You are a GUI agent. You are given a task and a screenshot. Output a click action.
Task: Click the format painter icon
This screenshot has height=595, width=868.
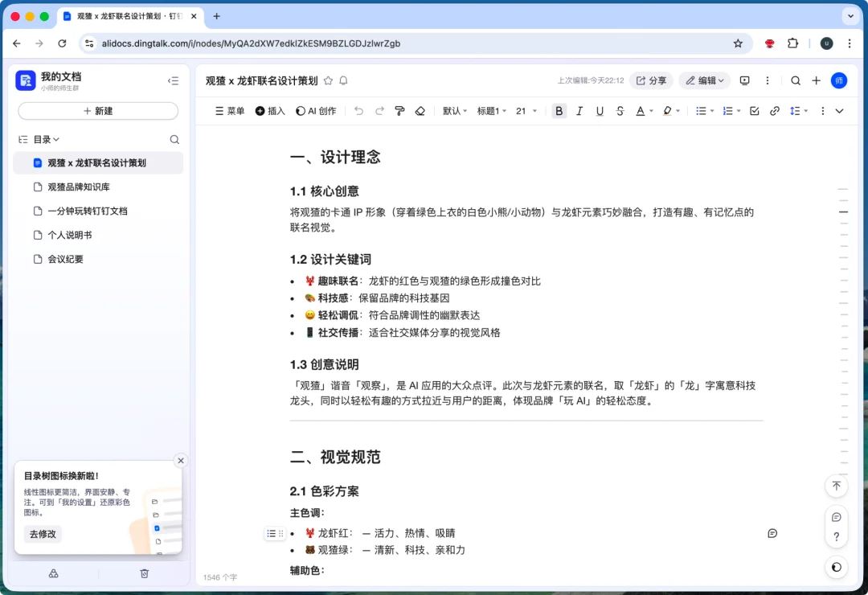[399, 111]
